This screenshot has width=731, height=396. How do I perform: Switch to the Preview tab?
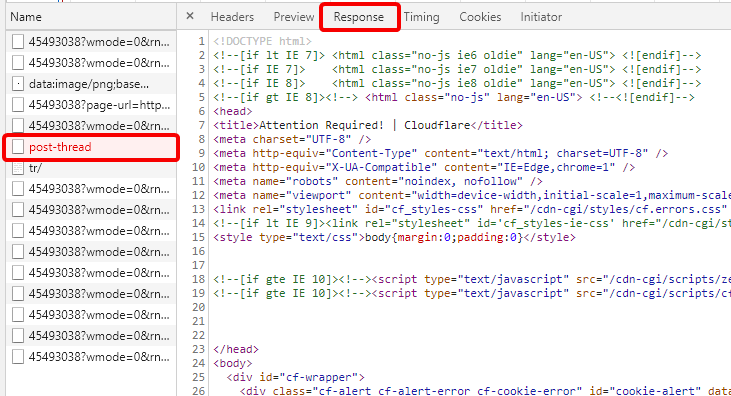(x=294, y=17)
